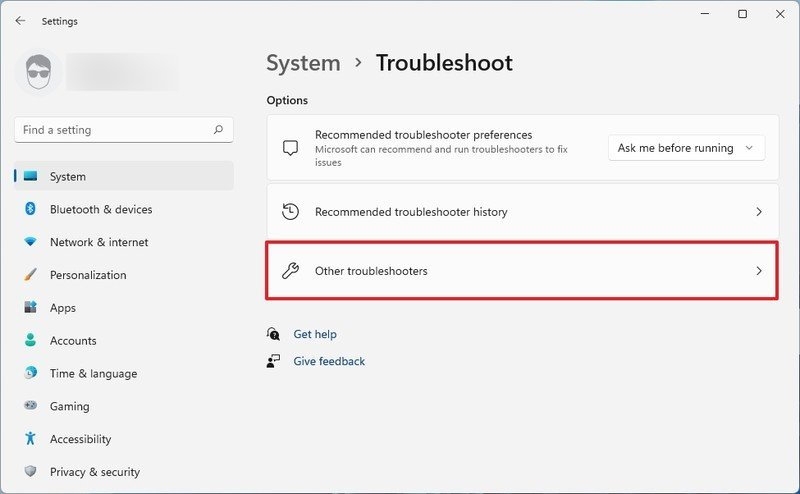Screen dimensions: 800x494
Task: Click the search magnifier icon
Action: pos(218,130)
